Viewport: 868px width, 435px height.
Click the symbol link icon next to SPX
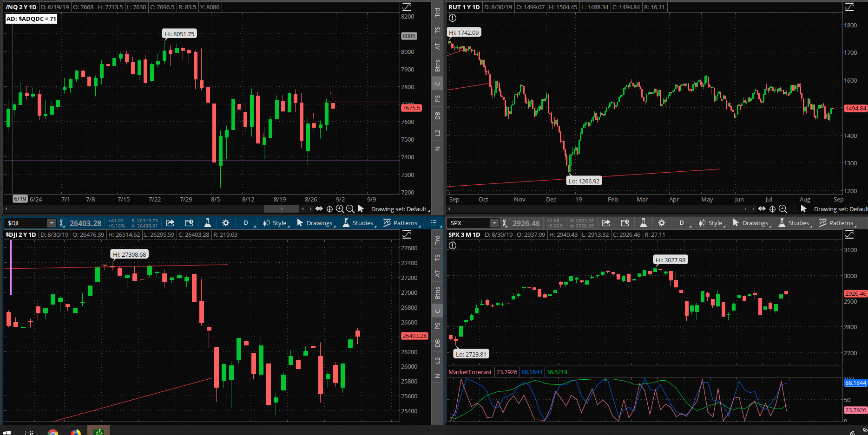coord(505,223)
